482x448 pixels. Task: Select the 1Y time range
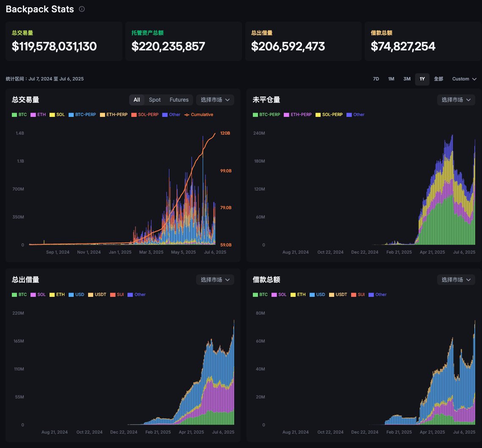click(x=422, y=79)
